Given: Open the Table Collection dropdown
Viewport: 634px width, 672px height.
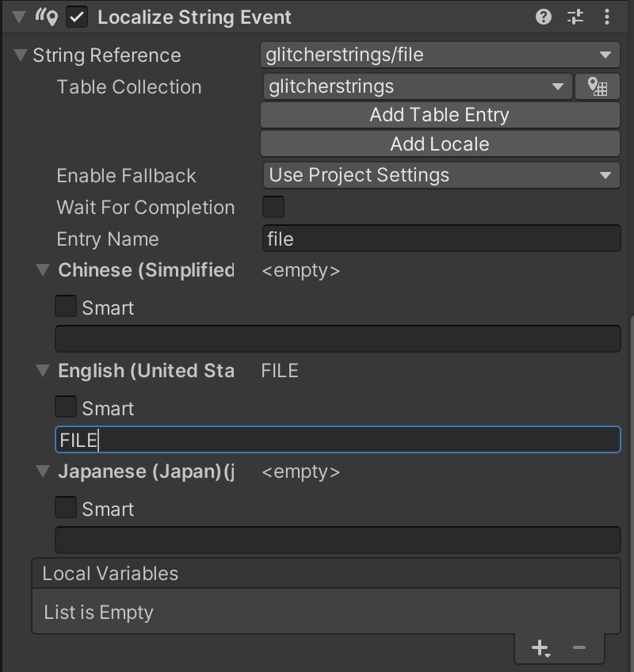Looking at the screenshot, I should [417, 86].
